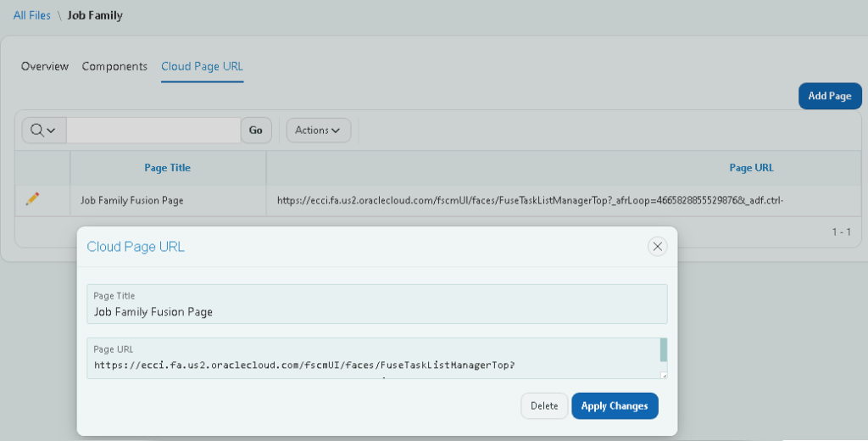Click the textarea resize handle corner
Screen dimensions: 868x441
click(664, 376)
